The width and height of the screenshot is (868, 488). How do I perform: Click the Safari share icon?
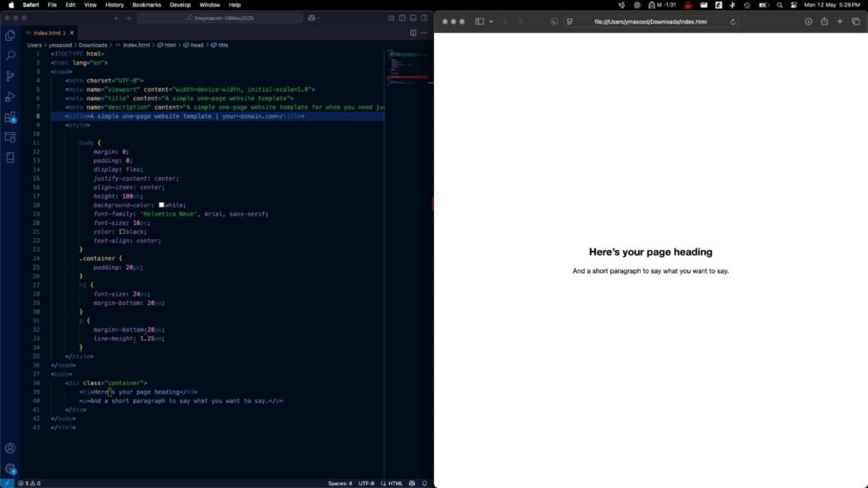[824, 21]
